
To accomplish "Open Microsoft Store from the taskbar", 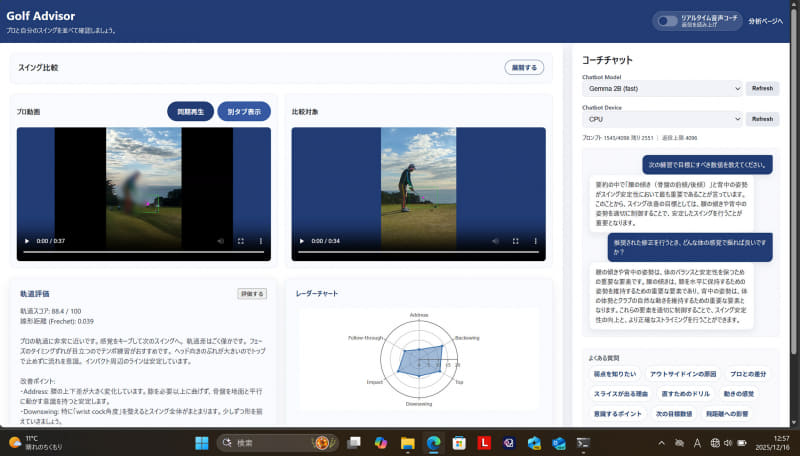I will click(x=459, y=443).
